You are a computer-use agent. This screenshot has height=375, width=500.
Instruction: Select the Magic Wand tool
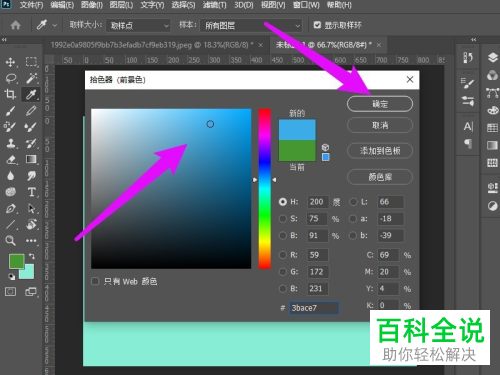tap(31, 79)
